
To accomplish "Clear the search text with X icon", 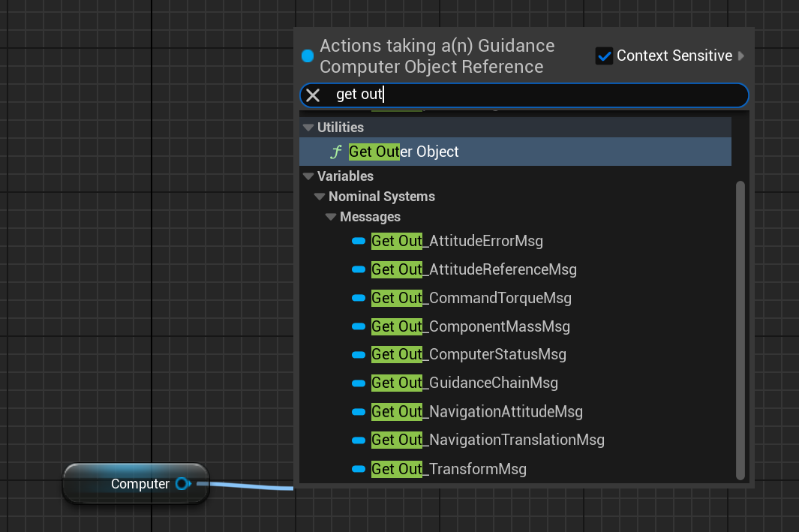I will [313, 95].
